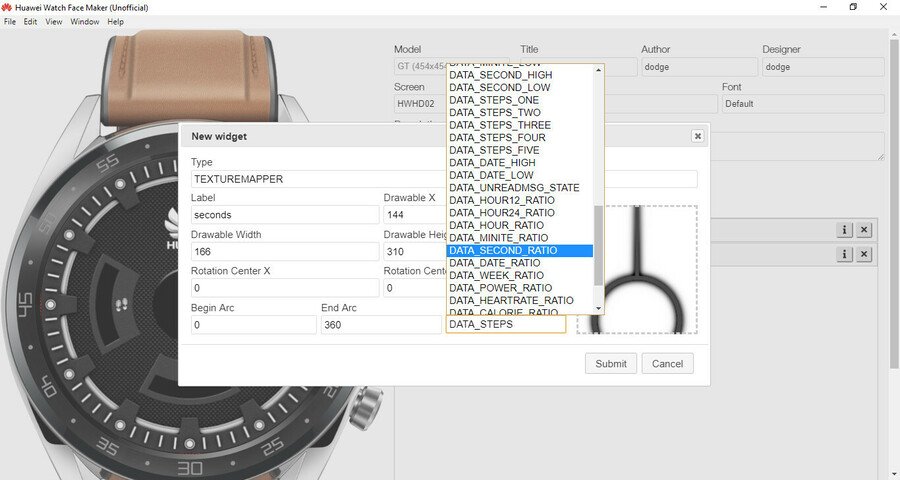Screen dimensions: 900x480
Task: Click the dropdown list's scroll-down arrow
Action: tap(599, 308)
